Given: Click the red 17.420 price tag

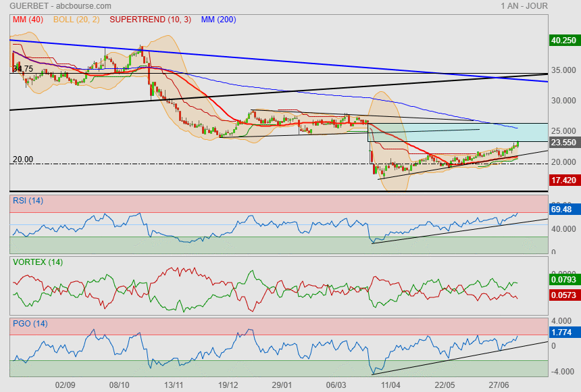Looking at the screenshot, I should [563, 180].
